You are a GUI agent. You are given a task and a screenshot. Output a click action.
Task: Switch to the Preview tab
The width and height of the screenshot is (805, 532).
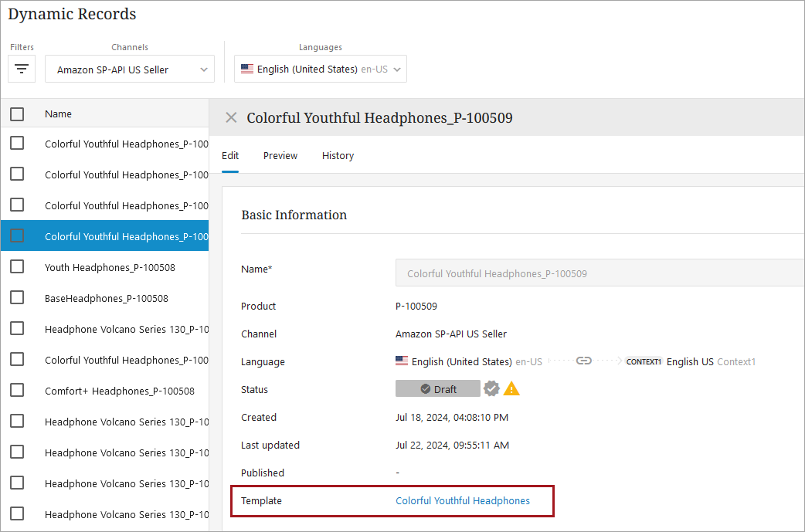pyautogui.click(x=280, y=155)
